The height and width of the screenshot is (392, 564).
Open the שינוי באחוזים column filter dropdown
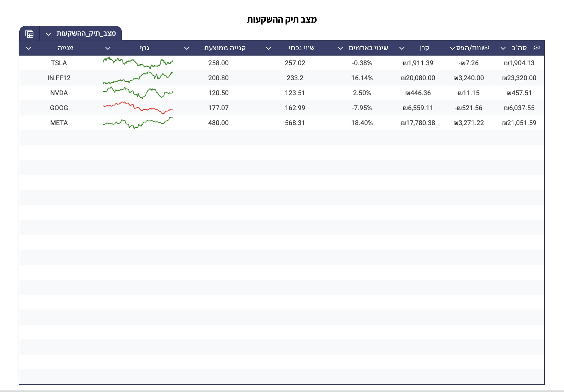(340, 48)
